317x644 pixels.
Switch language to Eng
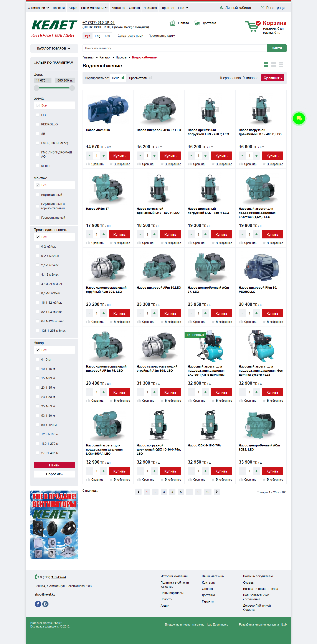(x=97, y=36)
